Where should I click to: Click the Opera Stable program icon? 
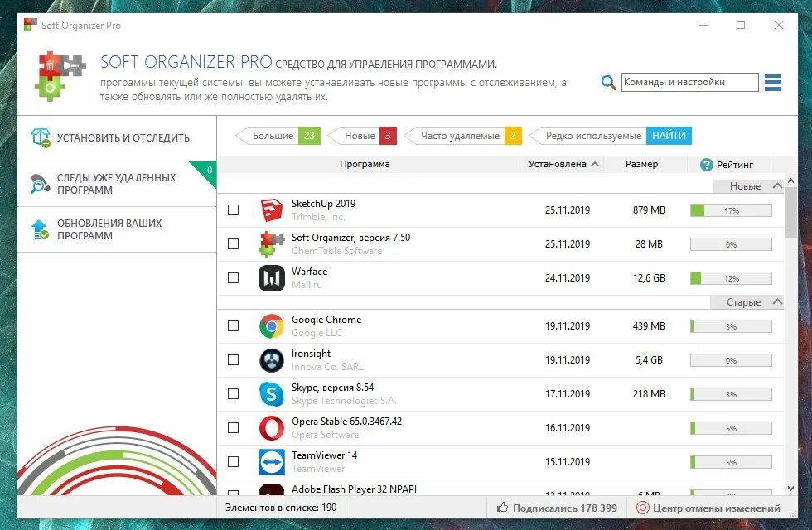tap(272, 428)
